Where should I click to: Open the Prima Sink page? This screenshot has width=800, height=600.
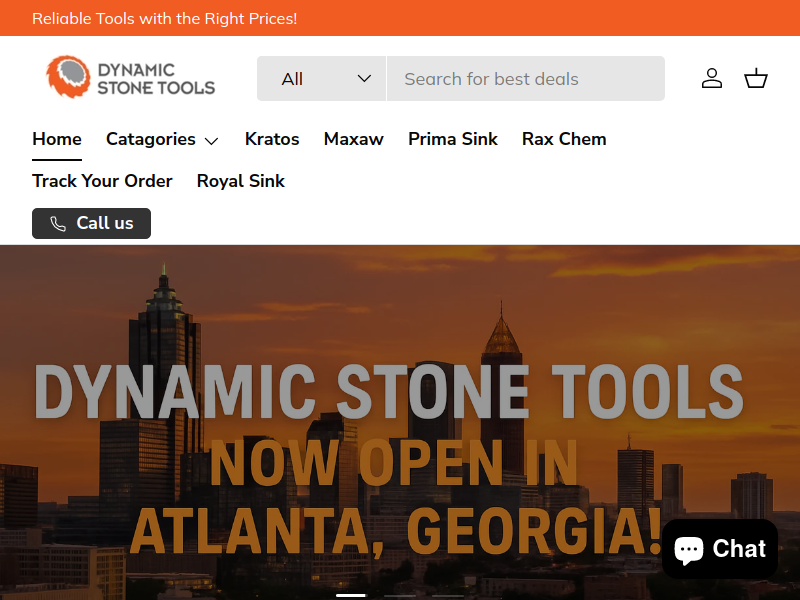pyautogui.click(x=452, y=139)
